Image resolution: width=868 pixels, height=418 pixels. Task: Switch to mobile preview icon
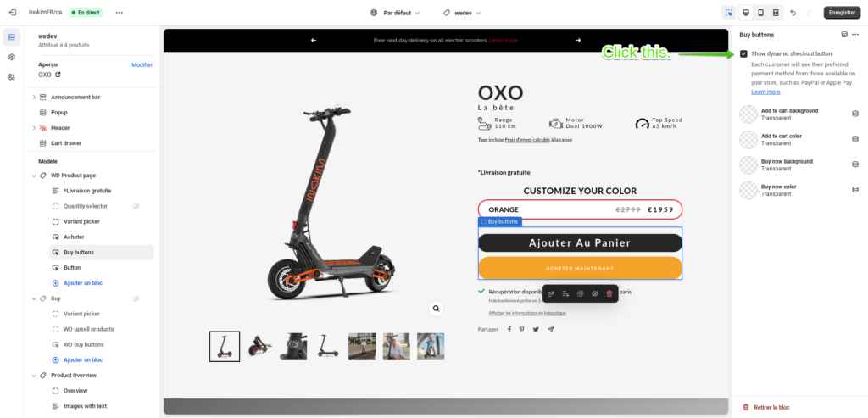tap(760, 13)
